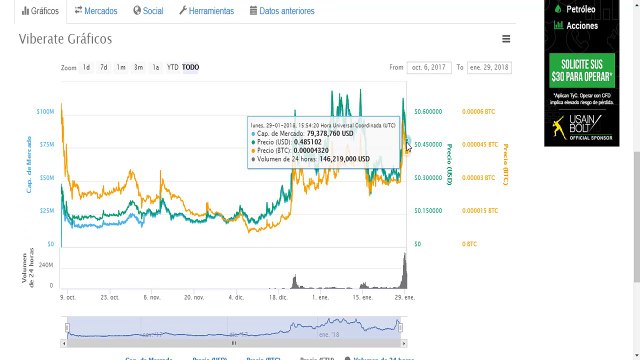The image size is (640, 360).
Task: Click the Acciones item in the ad
Action: (576, 25)
